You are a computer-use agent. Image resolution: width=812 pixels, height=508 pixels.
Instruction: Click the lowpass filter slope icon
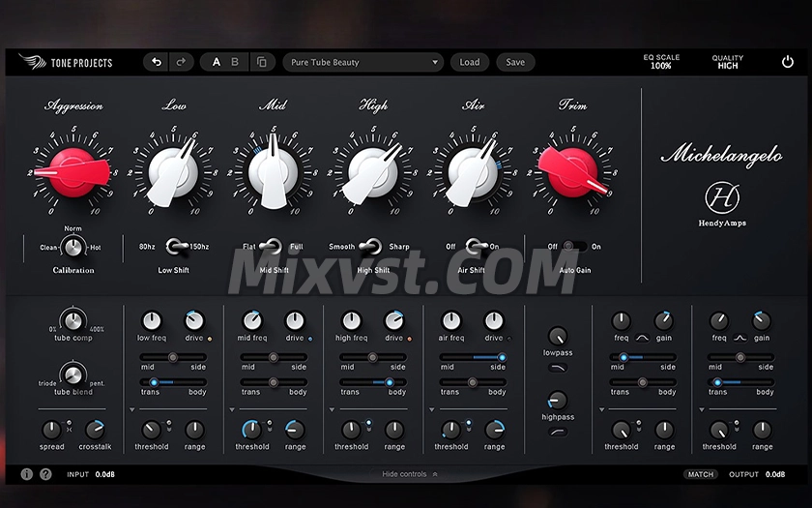coord(558,368)
